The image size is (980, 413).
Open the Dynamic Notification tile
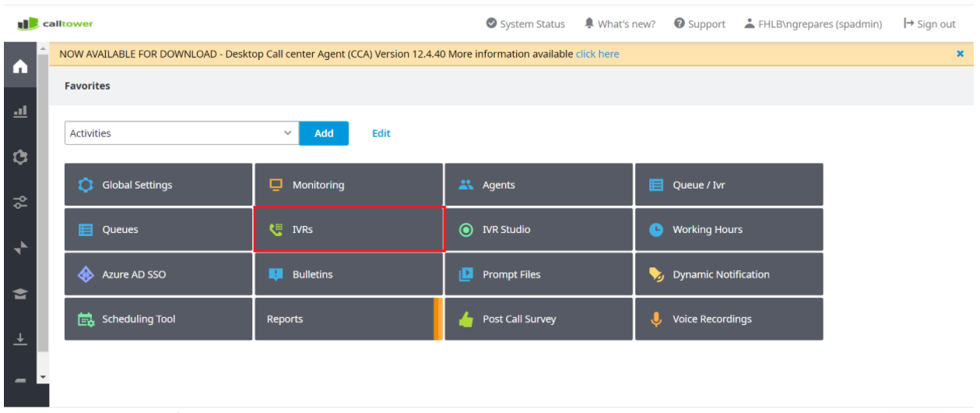pos(729,274)
